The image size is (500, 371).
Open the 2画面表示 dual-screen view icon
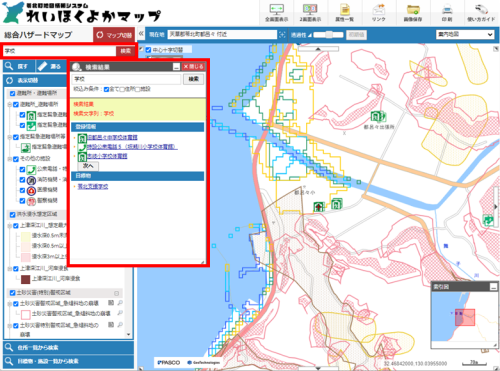(x=310, y=13)
